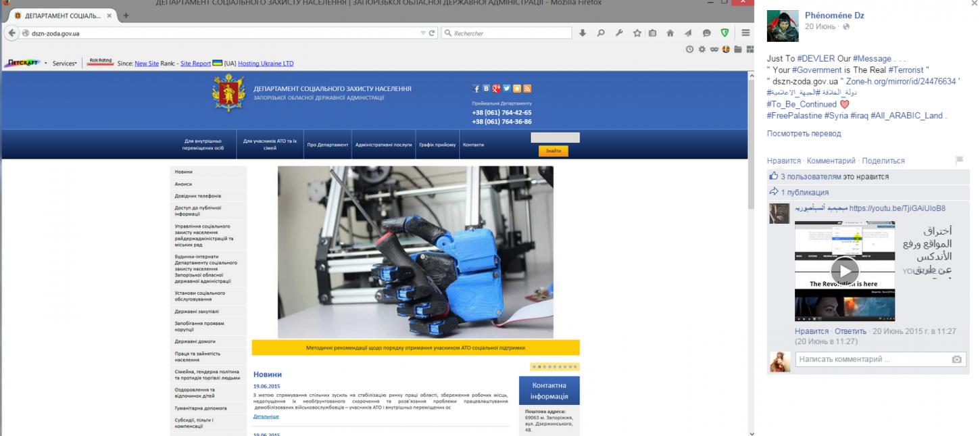980x436 pixels.
Task: Click the chat bubble toolbar icon
Action: [706, 33]
